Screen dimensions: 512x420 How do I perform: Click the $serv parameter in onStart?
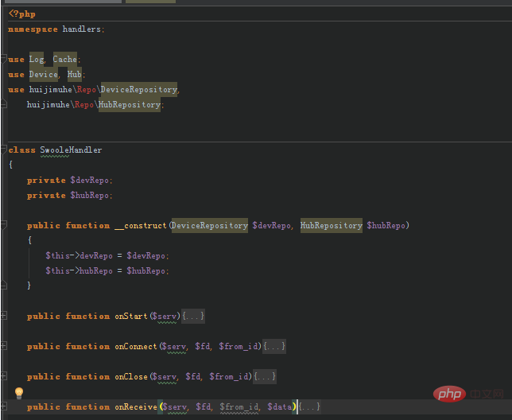(165, 317)
